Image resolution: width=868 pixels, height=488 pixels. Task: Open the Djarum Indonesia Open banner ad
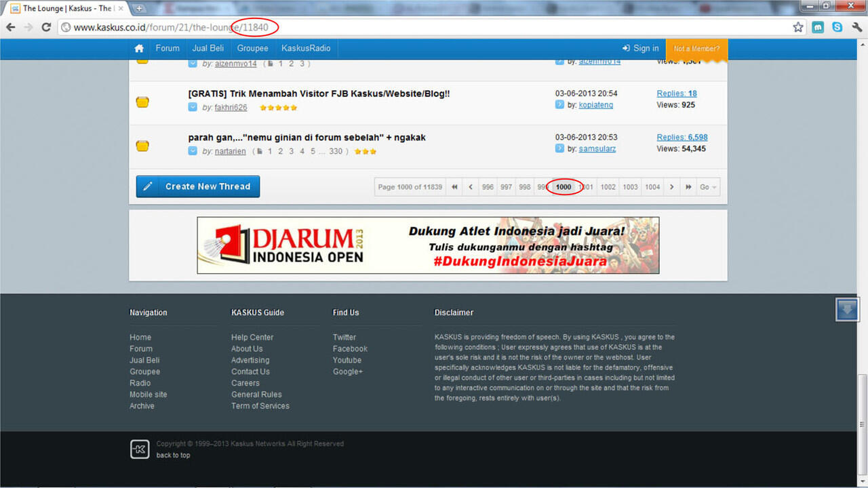click(x=428, y=245)
